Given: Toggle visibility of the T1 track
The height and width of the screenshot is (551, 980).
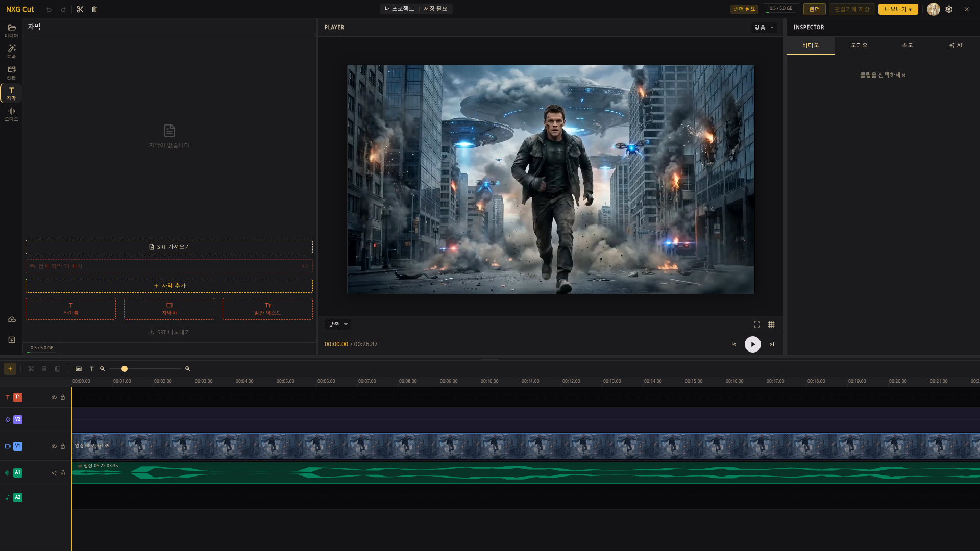Looking at the screenshot, I should click(54, 397).
